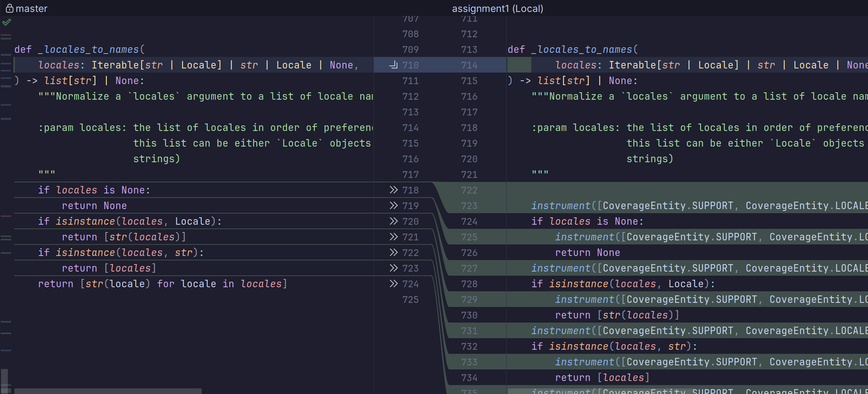Viewport: 868px width, 394px height.
Task: Click left pane 'if locales is None:' line
Action: point(94,190)
